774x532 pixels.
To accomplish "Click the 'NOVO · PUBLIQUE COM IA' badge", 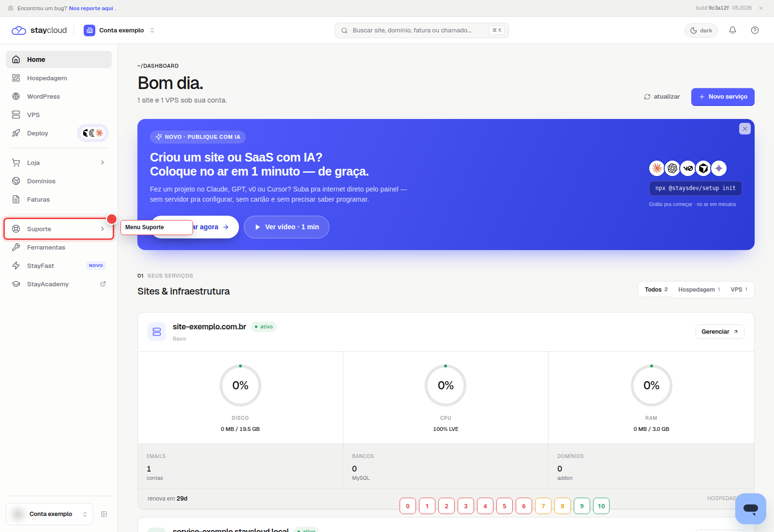I will click(198, 137).
